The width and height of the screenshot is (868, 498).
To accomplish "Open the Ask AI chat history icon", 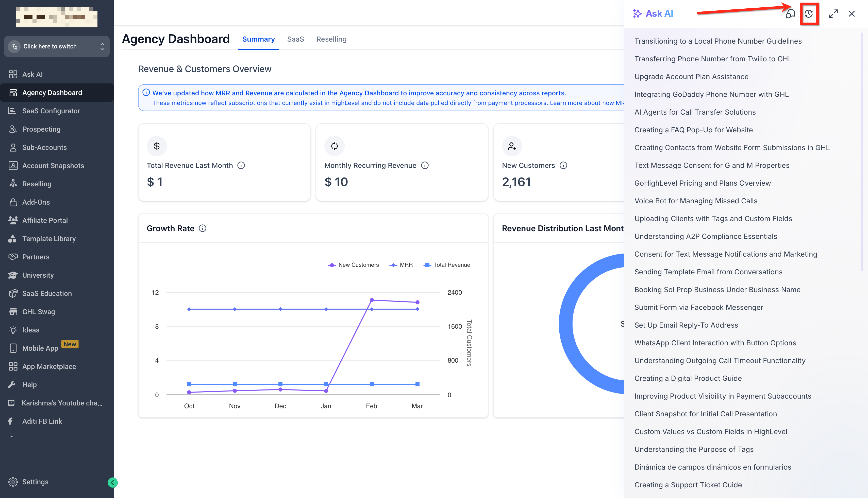I will [809, 14].
